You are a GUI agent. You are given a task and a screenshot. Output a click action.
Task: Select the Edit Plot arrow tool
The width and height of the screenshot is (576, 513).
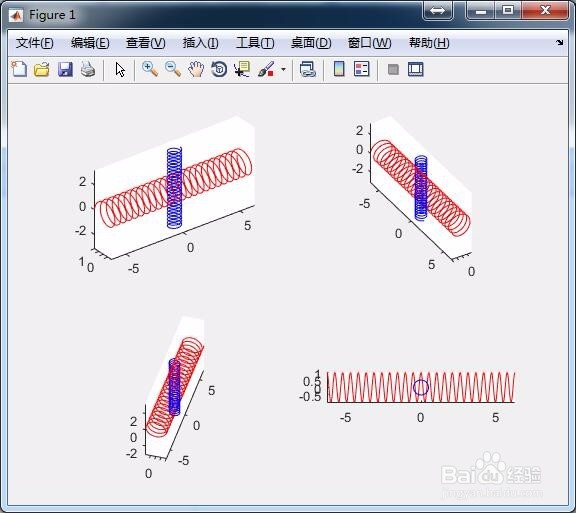pos(120,69)
